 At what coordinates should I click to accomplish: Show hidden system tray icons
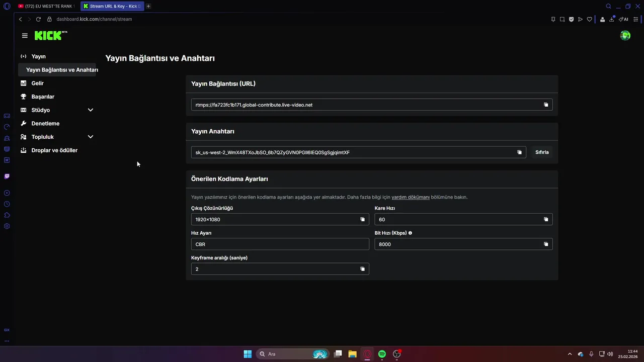[570, 354]
